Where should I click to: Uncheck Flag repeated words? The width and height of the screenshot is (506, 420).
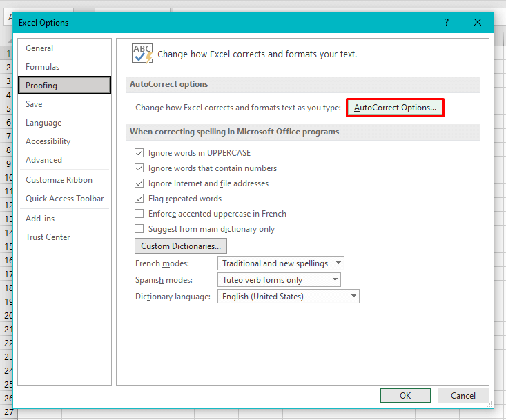click(139, 198)
